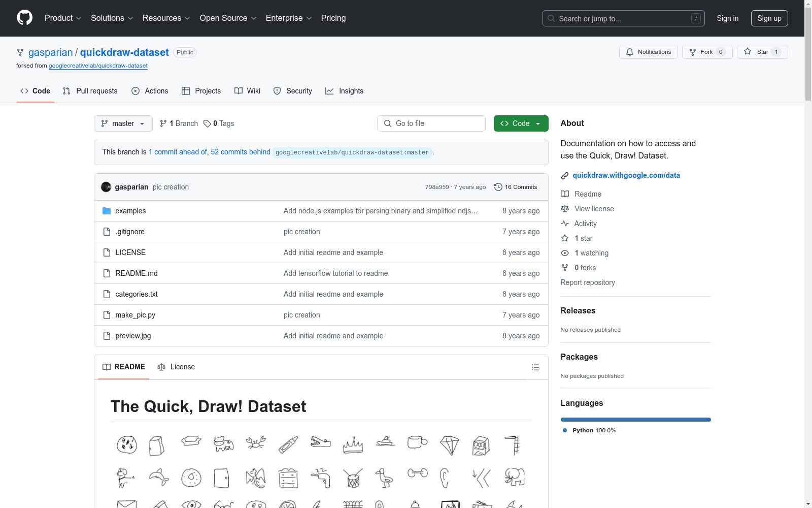Click the tag icon beside 0 Tags
812x508 pixels.
pos(207,123)
